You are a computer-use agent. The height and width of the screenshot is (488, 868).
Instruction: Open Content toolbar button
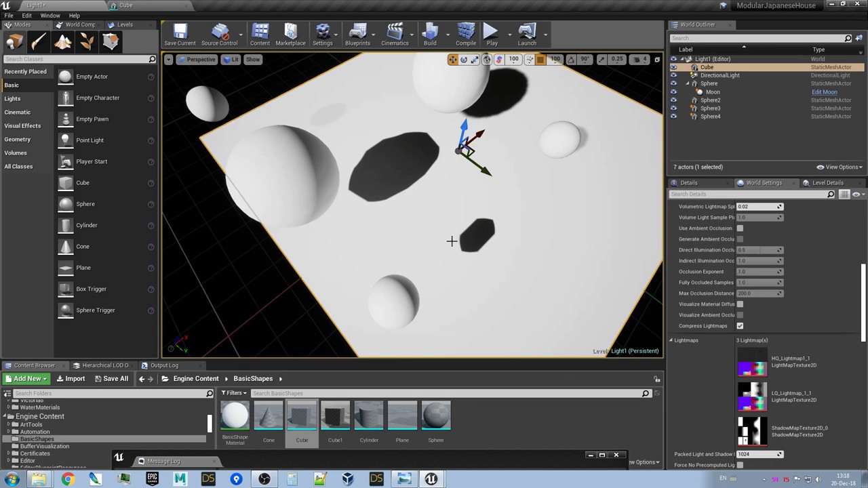click(x=260, y=35)
